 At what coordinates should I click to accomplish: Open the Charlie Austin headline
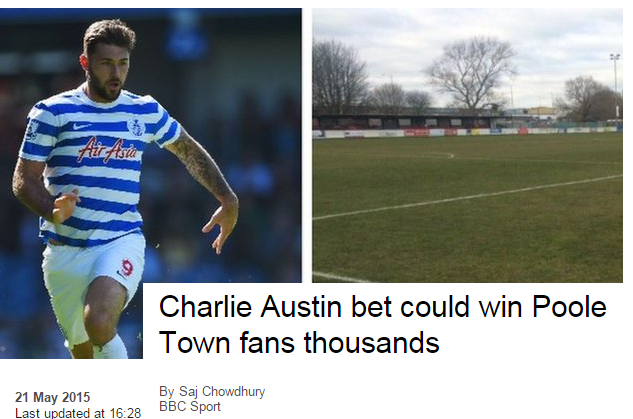coord(383,324)
